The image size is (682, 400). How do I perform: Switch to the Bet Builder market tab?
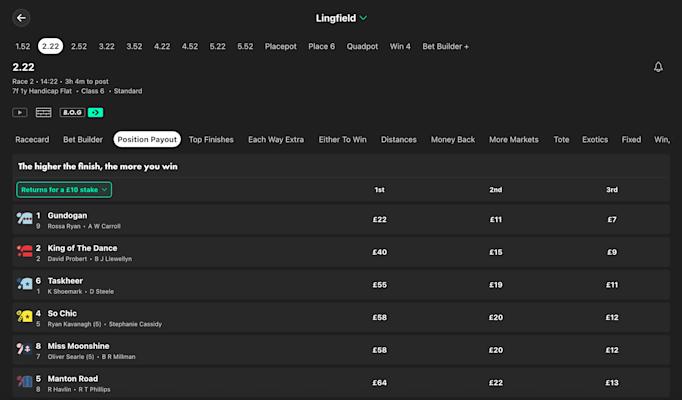(83, 140)
